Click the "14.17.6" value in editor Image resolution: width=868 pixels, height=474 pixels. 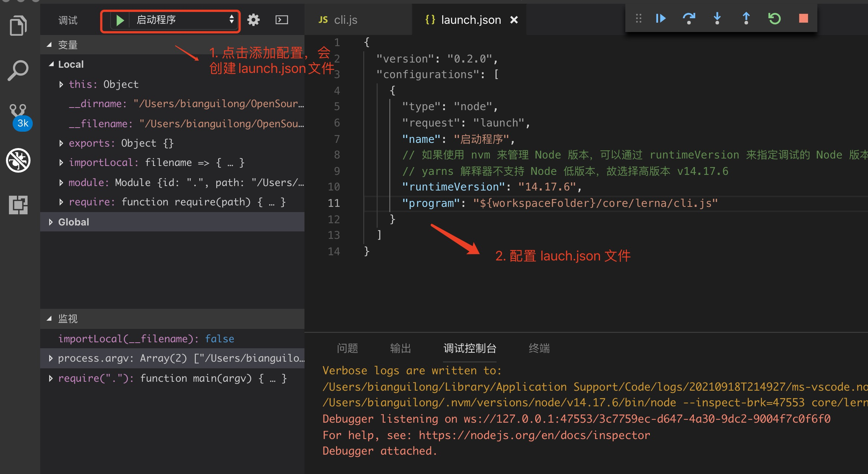(x=547, y=187)
